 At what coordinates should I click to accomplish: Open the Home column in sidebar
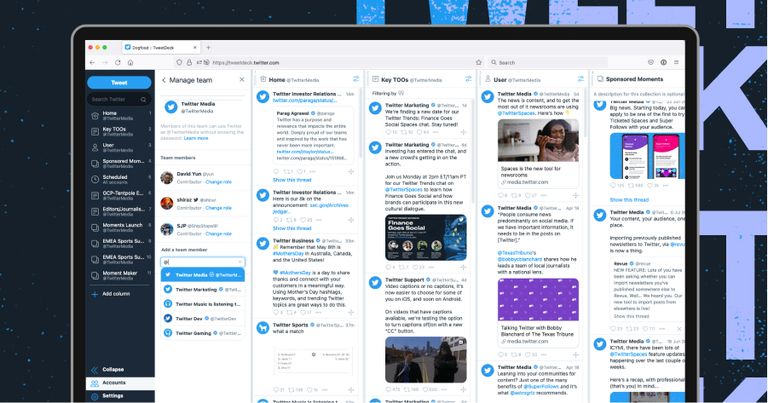120,116
